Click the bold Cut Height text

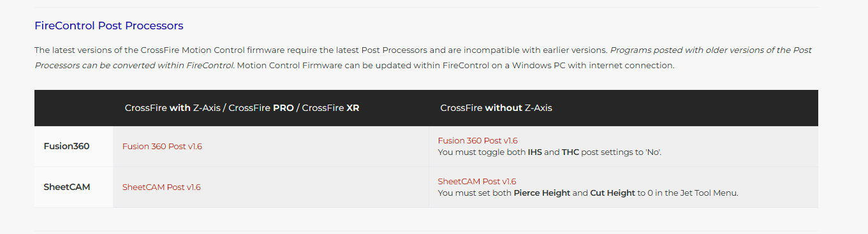pos(612,193)
